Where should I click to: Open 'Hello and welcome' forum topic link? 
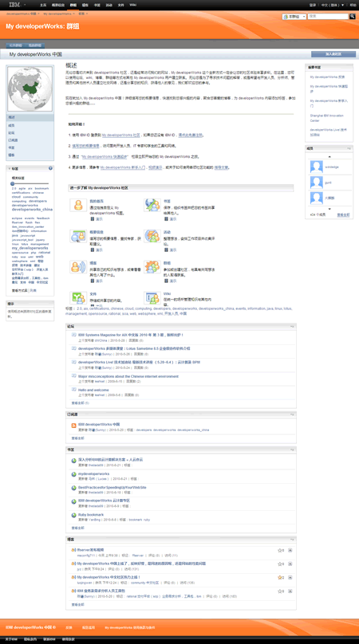point(93,390)
